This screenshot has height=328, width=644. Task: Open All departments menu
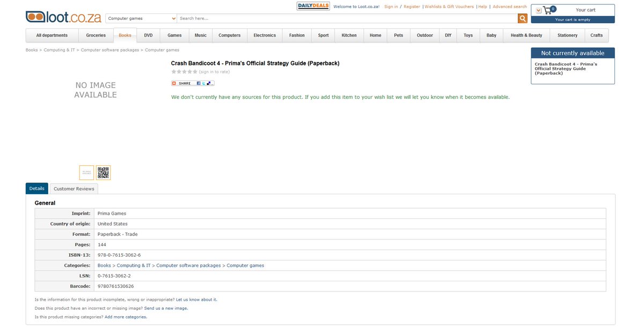pyautogui.click(x=52, y=35)
